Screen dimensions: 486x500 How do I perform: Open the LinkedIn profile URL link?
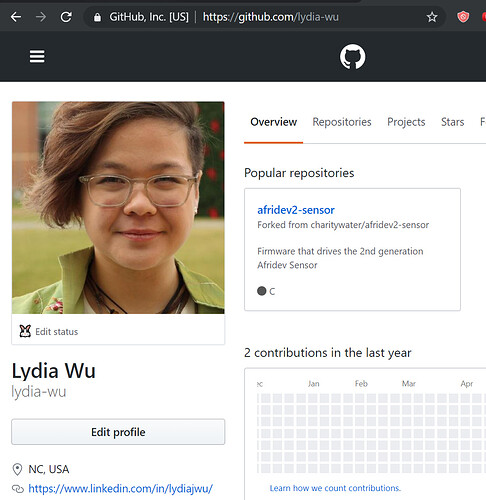(x=120, y=489)
